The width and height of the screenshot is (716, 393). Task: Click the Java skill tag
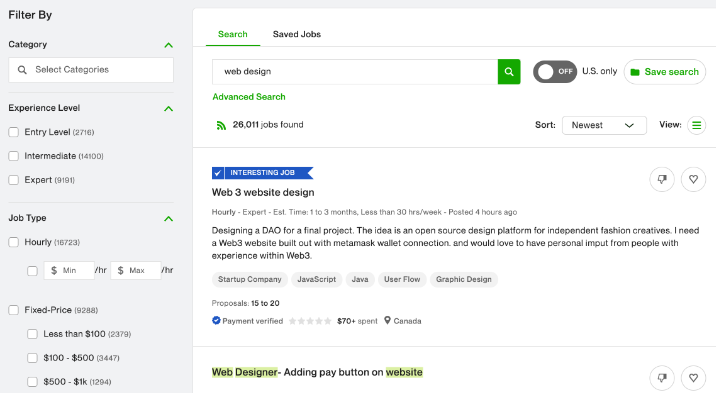click(360, 279)
